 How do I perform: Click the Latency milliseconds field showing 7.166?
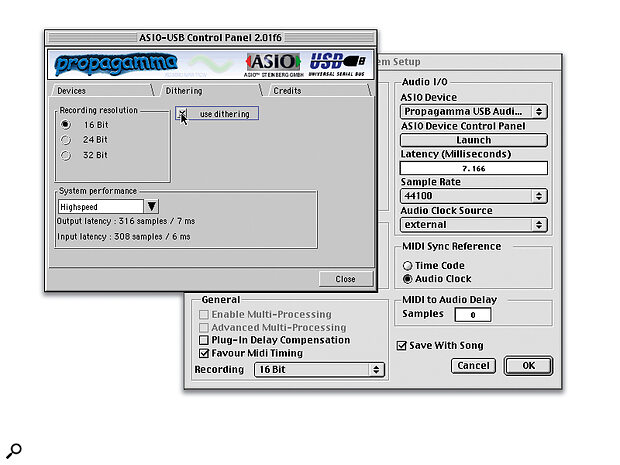[473, 168]
